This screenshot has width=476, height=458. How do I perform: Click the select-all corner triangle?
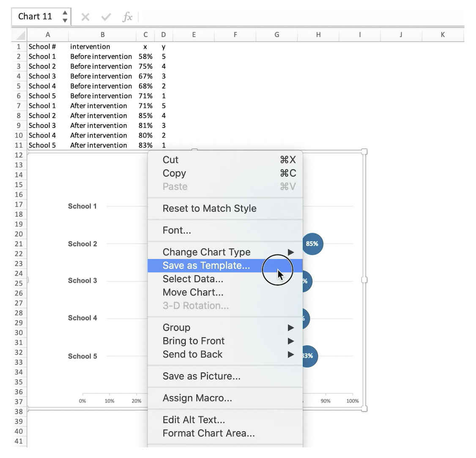20,35
